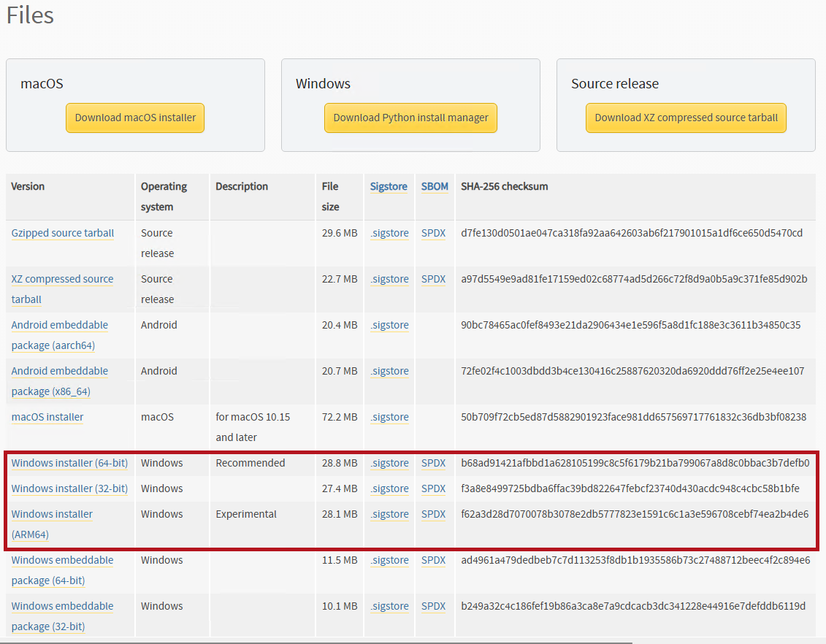826x644 pixels.
Task: Click Download Python install manager button
Action: [410, 118]
